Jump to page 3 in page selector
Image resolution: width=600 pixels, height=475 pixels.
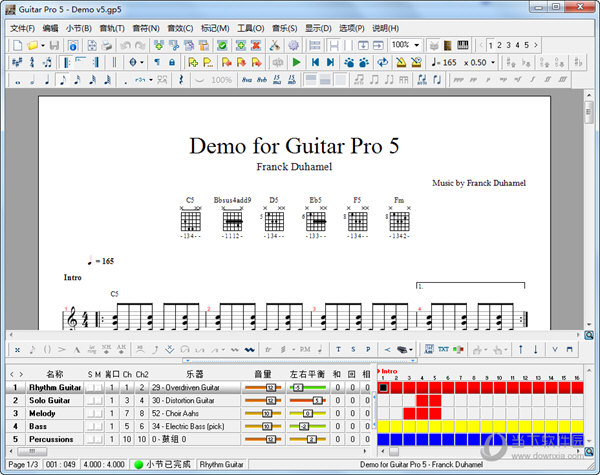click(x=508, y=45)
